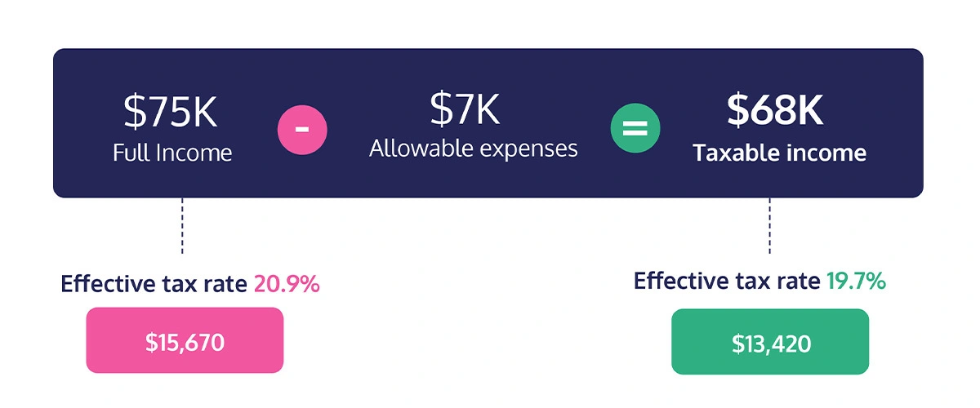Select the bold $68K amount
The image size is (980, 408).
tap(775, 112)
